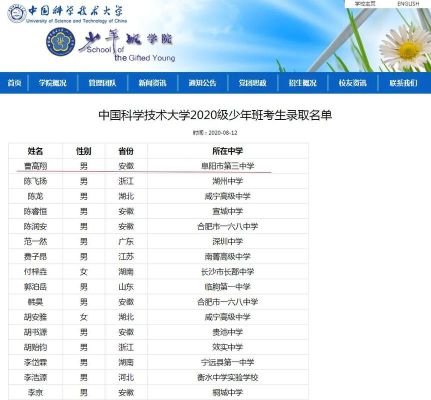Click the school cell 深圳中学
The width and height of the screenshot is (431, 400).
pos(228,241)
